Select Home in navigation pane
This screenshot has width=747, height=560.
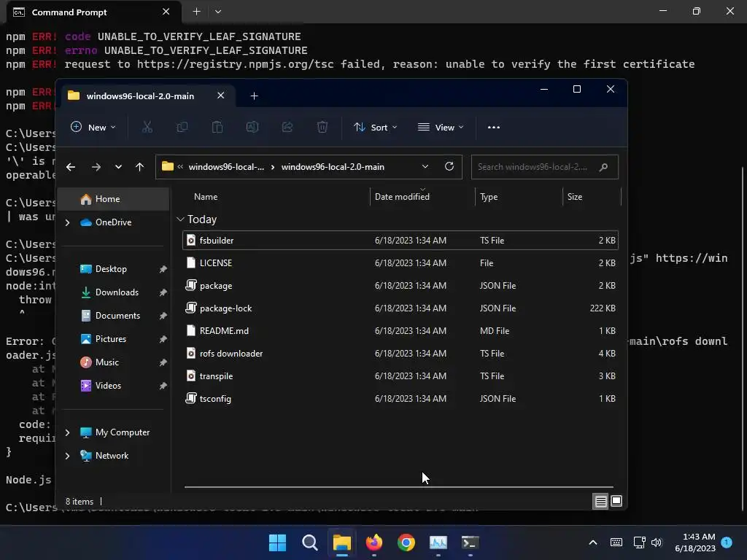pos(113,199)
